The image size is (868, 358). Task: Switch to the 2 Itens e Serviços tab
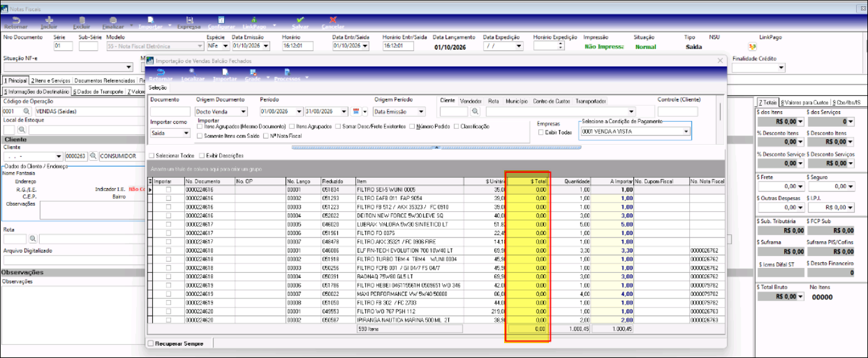51,81
